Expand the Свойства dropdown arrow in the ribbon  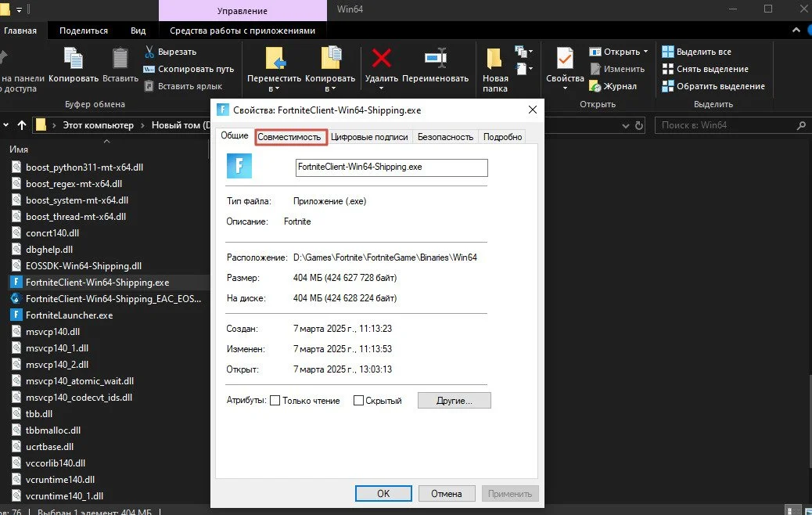point(565,88)
